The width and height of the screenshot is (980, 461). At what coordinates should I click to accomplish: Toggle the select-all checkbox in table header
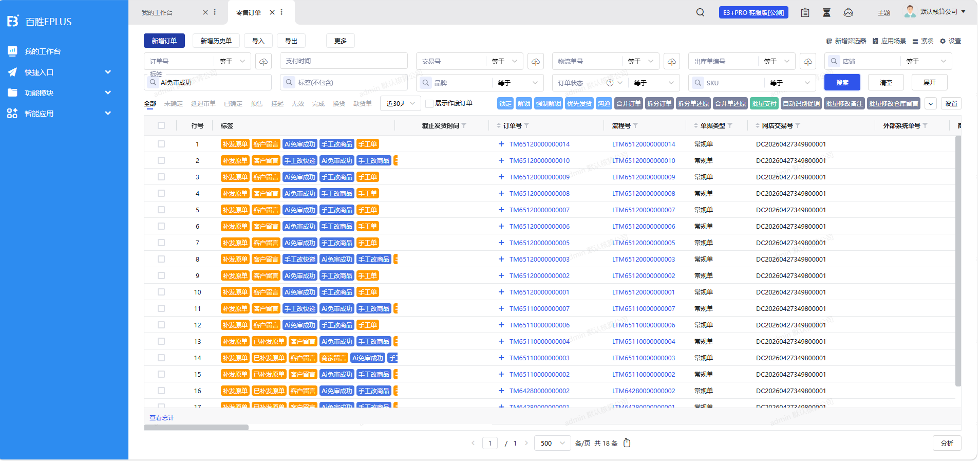161,125
